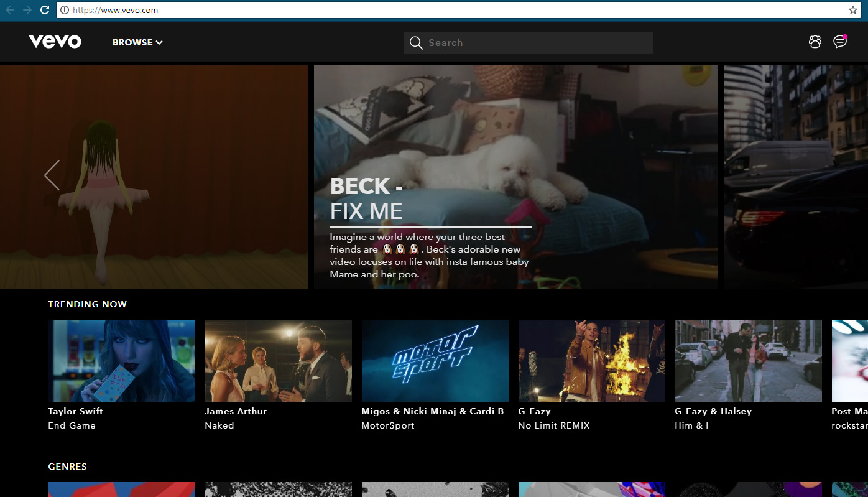Bookmark page with the star icon

(852, 10)
